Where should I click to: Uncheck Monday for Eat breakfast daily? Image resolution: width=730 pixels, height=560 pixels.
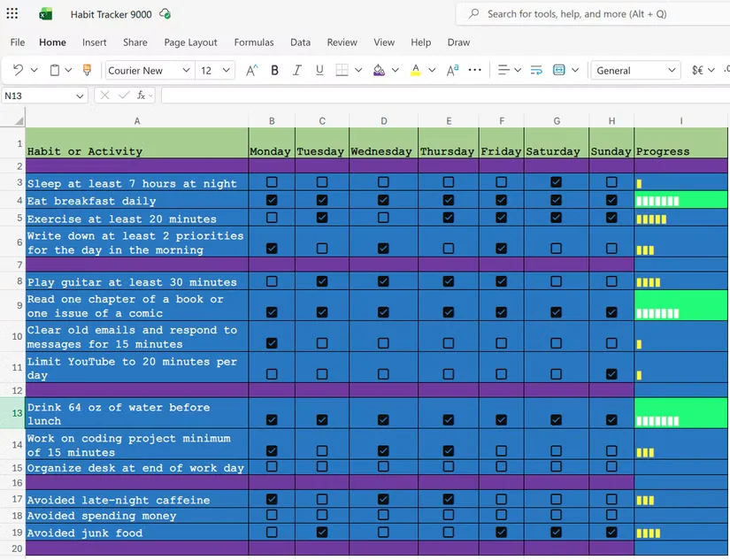tap(272, 200)
